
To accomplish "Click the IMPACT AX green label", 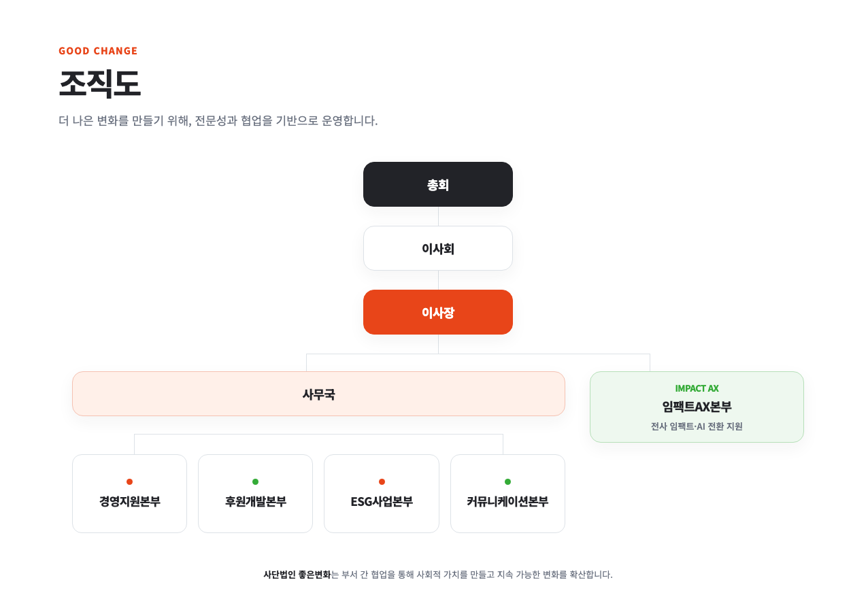I will (697, 388).
